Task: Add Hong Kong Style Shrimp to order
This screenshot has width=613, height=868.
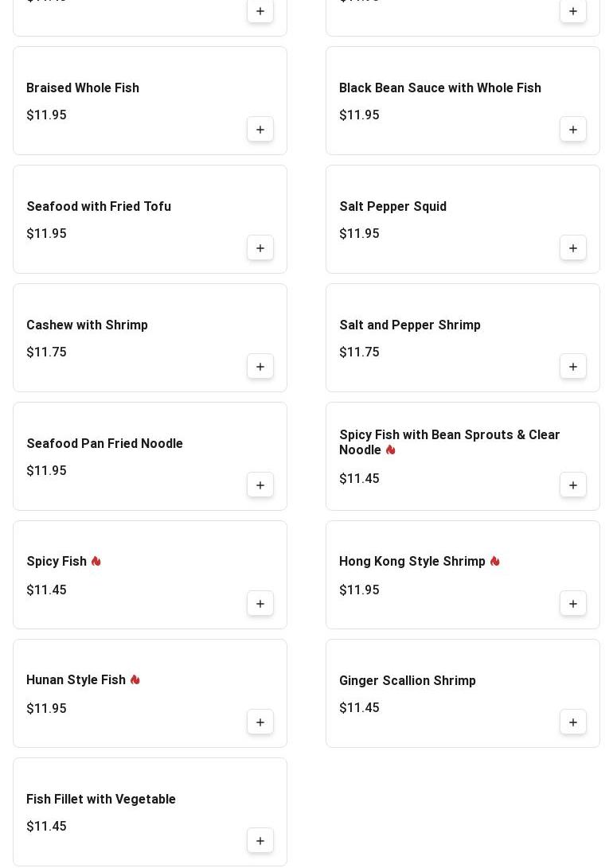Action: coord(573,604)
